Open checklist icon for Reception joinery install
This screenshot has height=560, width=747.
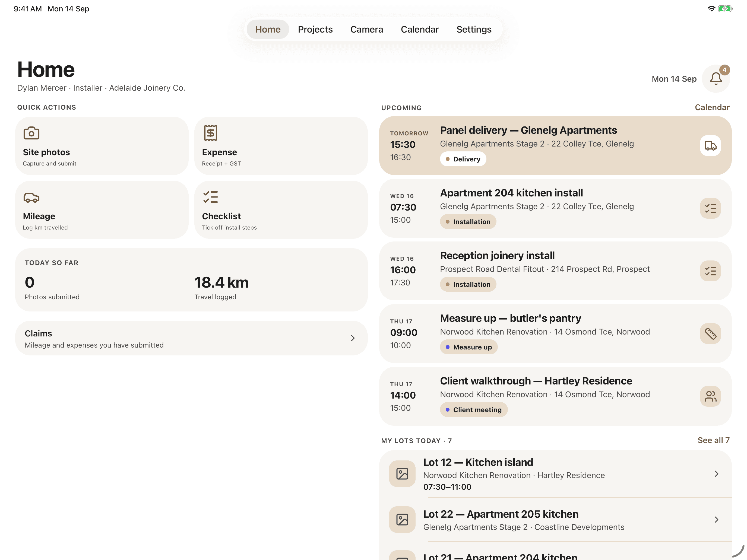(x=710, y=271)
